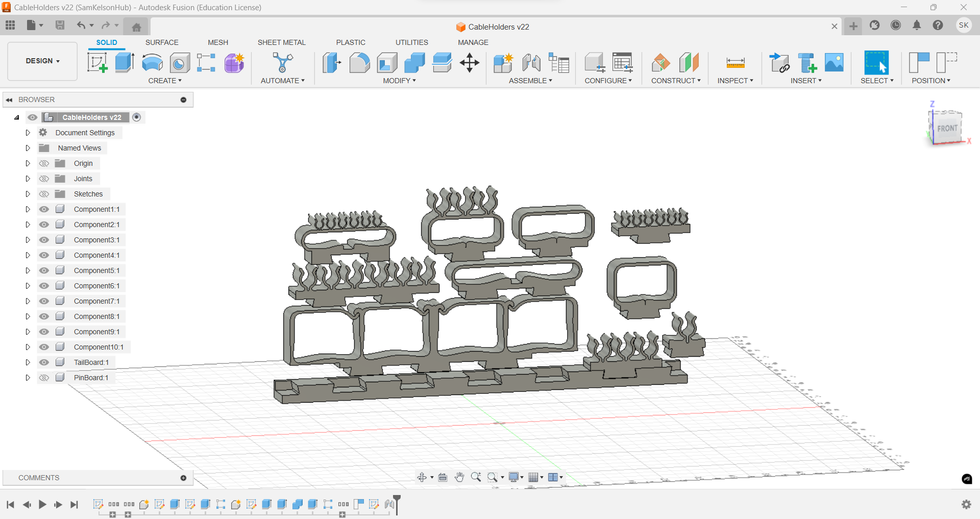Collapse the BROWSER panel arrows

9,100
